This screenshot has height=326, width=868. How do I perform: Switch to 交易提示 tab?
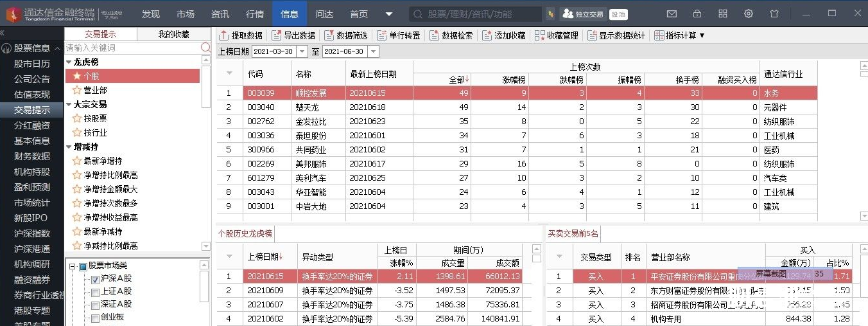[100, 35]
